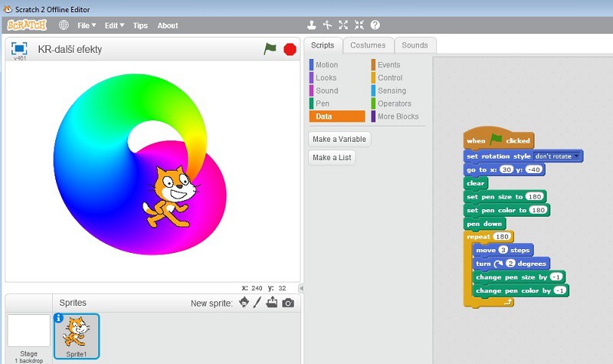Toggle full screen presentation mode icon
This screenshot has width=613, height=364.
[x=19, y=48]
